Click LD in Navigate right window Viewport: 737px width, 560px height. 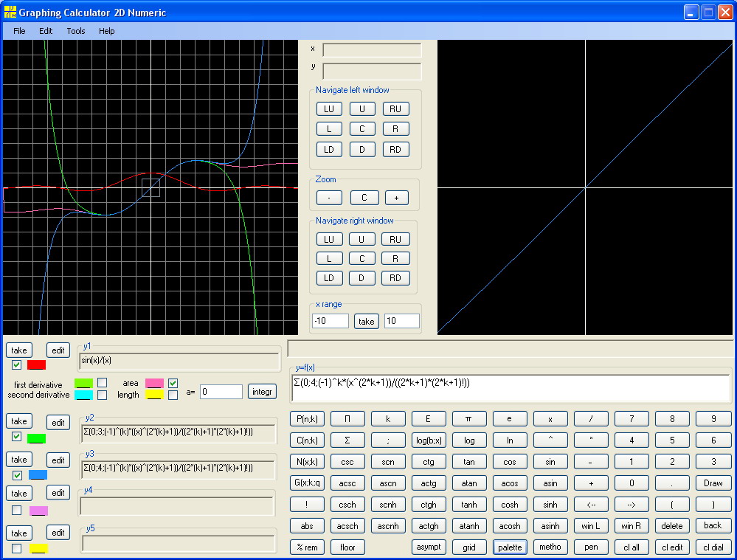(x=329, y=278)
